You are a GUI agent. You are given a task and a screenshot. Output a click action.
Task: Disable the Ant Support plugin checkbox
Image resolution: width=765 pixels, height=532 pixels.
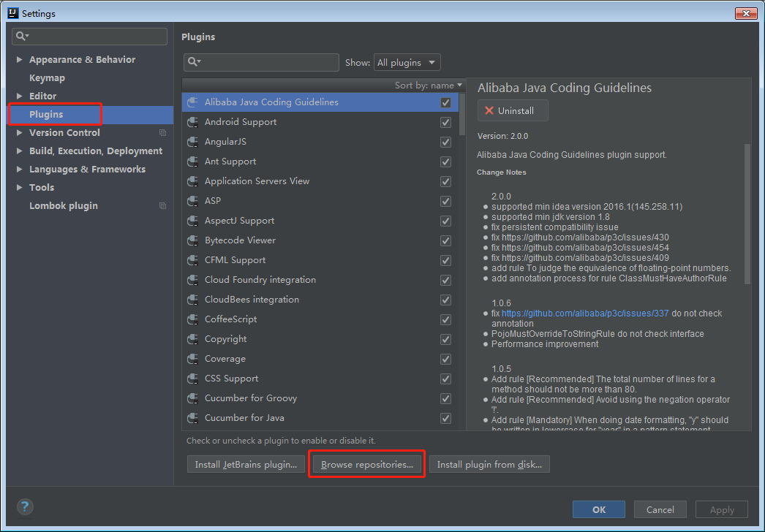pos(445,161)
